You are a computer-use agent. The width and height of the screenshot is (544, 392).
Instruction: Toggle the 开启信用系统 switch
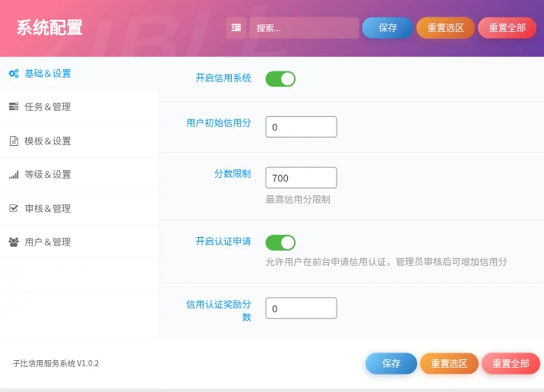pos(280,79)
